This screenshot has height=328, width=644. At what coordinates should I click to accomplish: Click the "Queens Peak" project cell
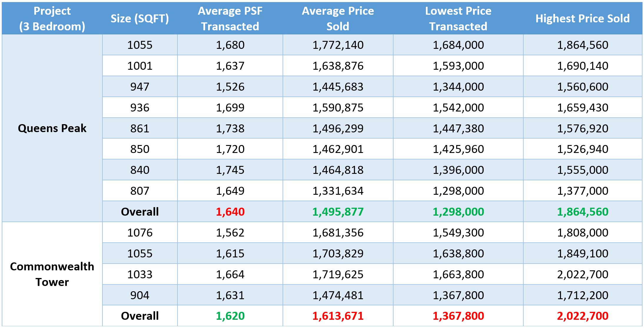pos(52,128)
